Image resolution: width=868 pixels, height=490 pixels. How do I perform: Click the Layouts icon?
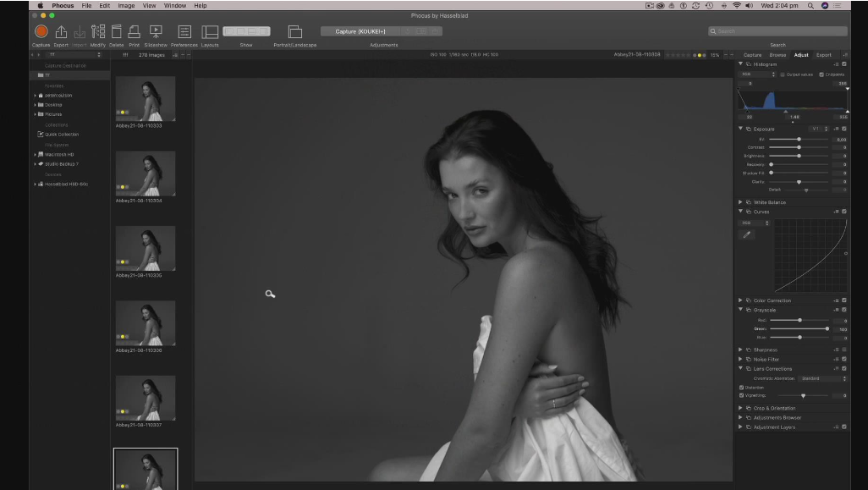tap(210, 32)
